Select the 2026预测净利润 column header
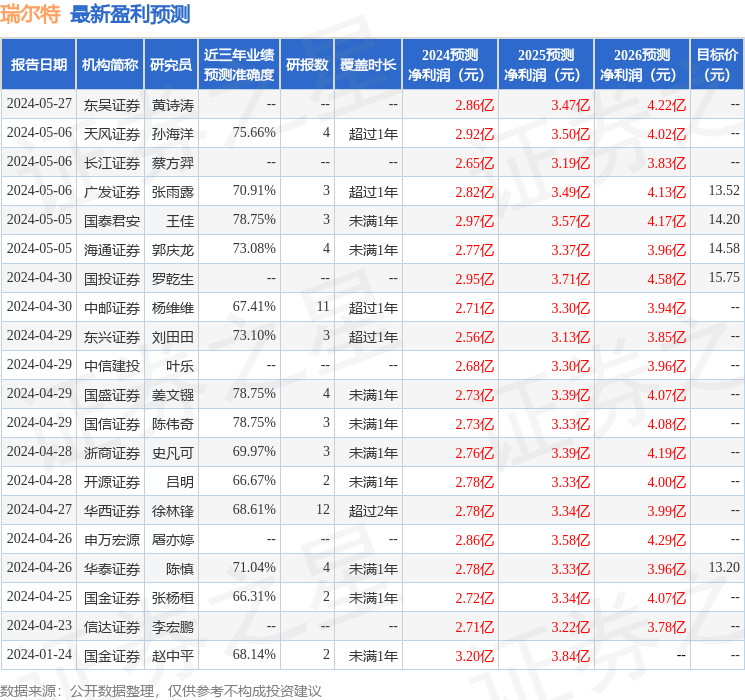The height and width of the screenshot is (700, 745). (x=642, y=65)
